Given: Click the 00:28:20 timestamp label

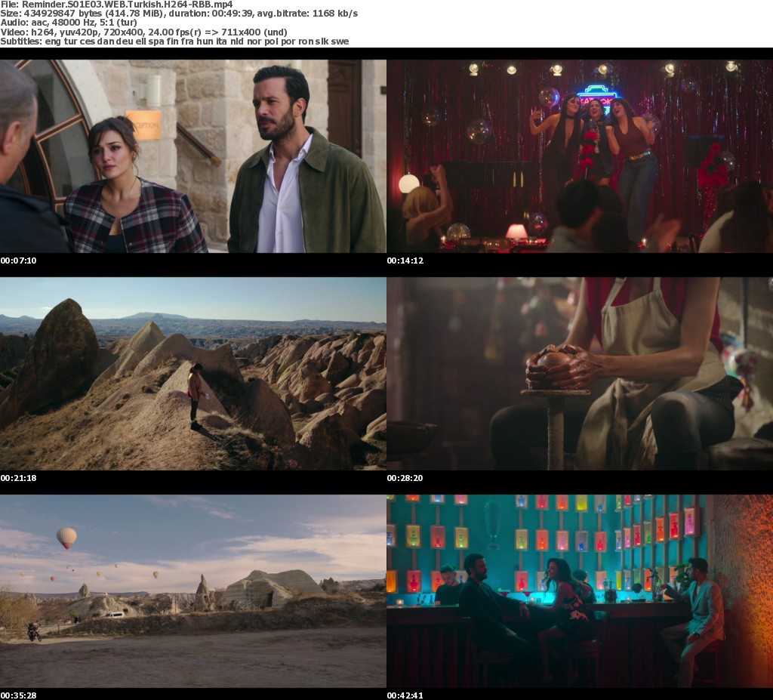Looking at the screenshot, I should pos(405,478).
